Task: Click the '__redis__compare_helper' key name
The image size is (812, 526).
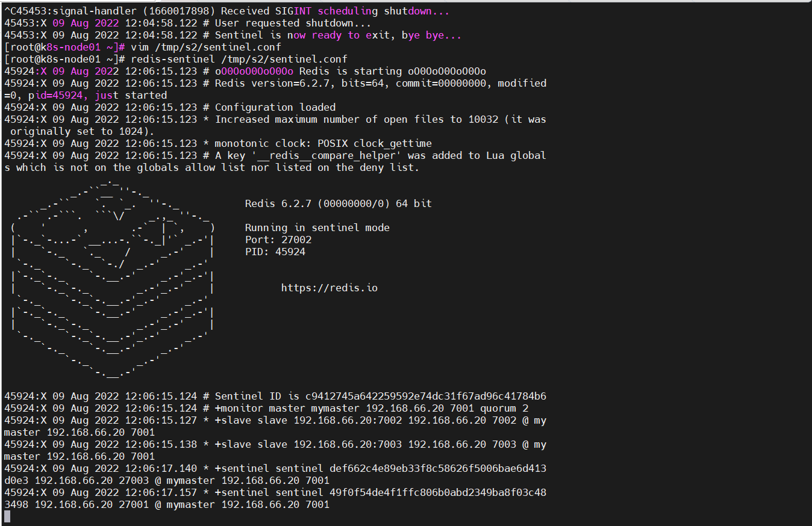Action: tap(326, 155)
